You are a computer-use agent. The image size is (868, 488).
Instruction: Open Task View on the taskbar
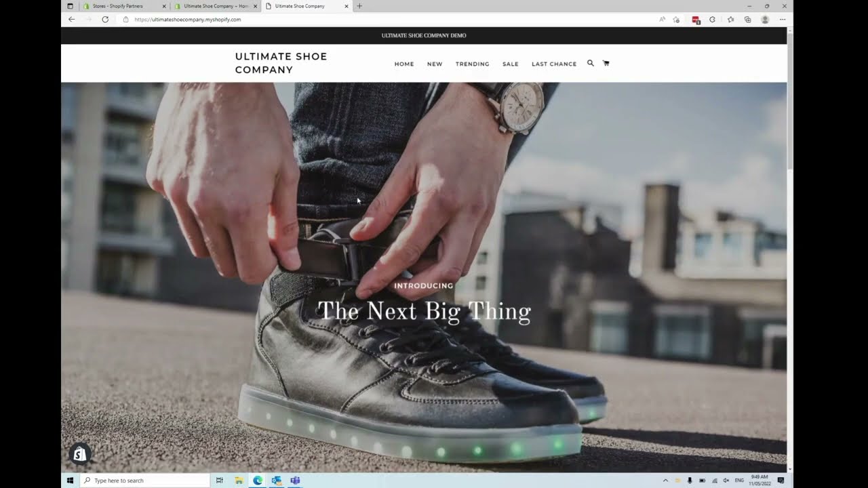(219, 481)
